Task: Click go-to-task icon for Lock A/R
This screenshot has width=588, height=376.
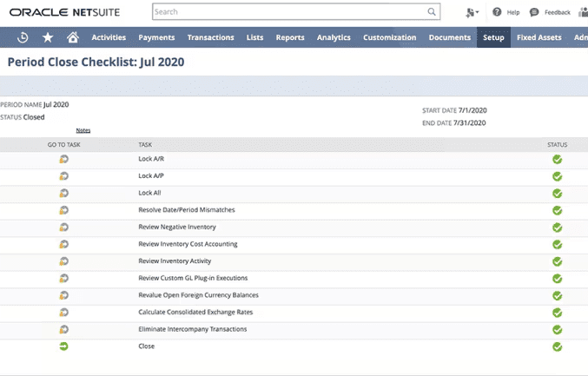Action: tap(63, 160)
